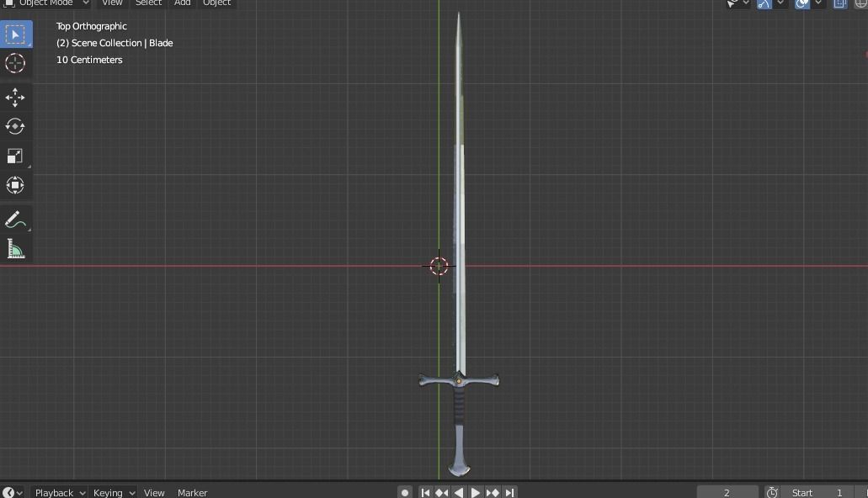
Task: Open the Object menu
Action: [x=216, y=3]
